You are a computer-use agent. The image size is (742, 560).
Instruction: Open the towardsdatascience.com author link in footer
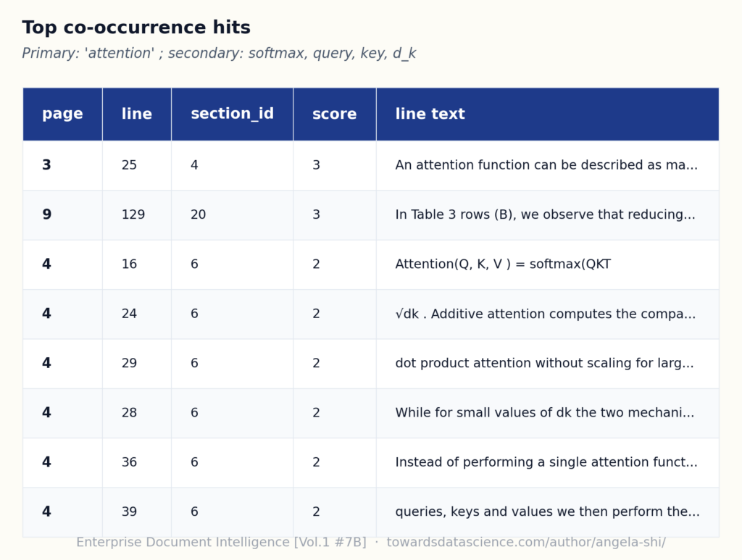[526, 543]
